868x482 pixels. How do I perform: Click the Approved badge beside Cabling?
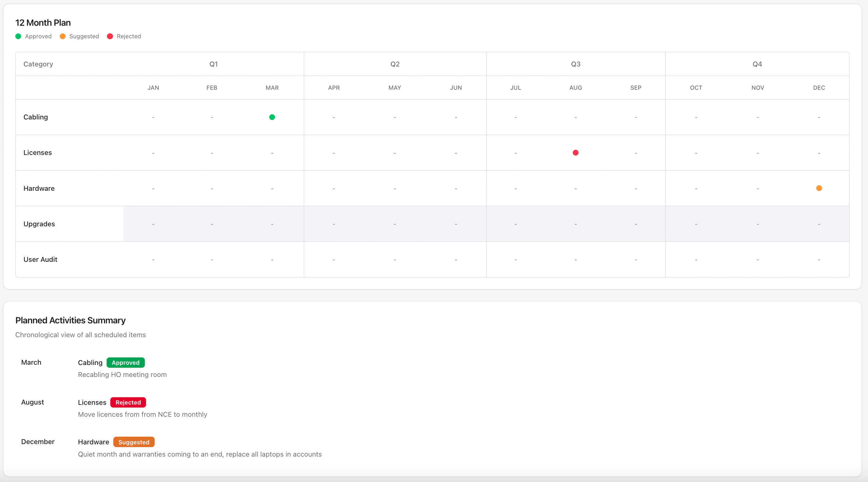click(125, 363)
